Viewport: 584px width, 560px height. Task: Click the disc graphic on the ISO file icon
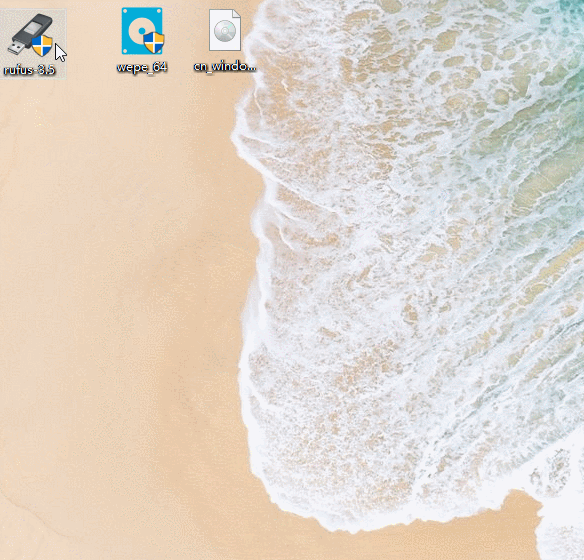[x=225, y=31]
